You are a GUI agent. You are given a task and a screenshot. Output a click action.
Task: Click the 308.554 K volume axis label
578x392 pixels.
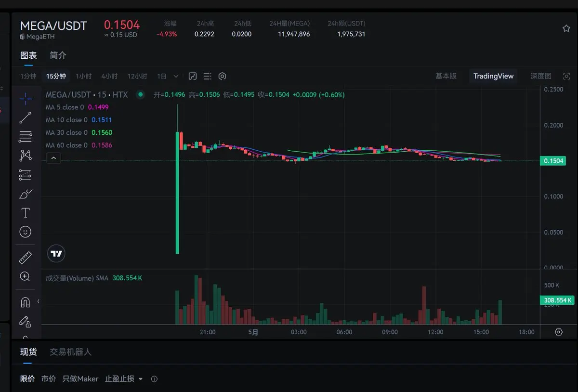[557, 301]
